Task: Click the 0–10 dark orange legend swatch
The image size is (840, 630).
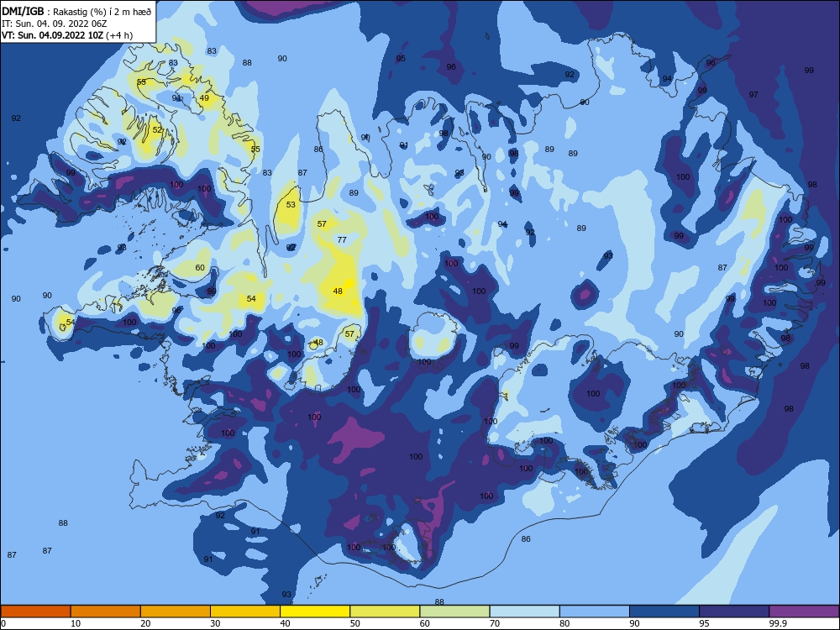Action: (x=35, y=612)
